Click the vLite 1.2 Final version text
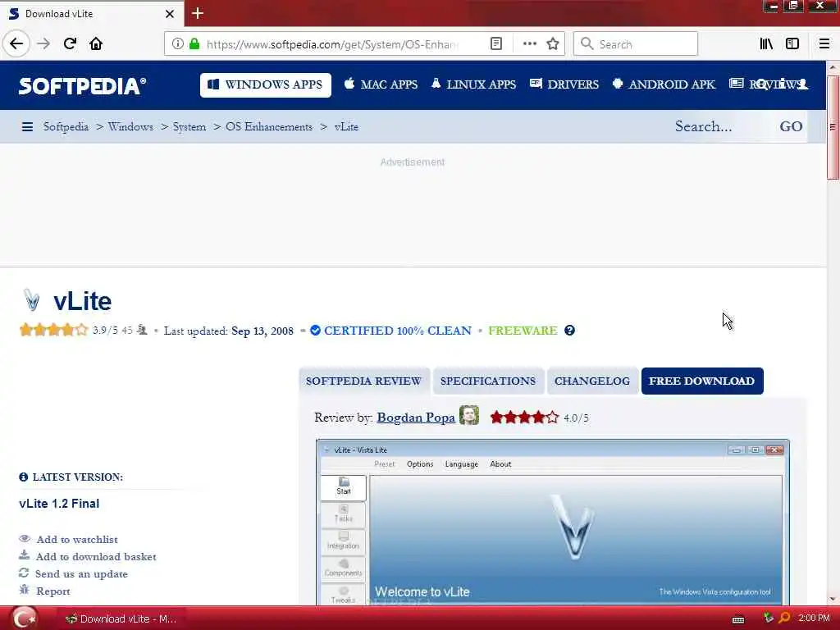 click(59, 504)
